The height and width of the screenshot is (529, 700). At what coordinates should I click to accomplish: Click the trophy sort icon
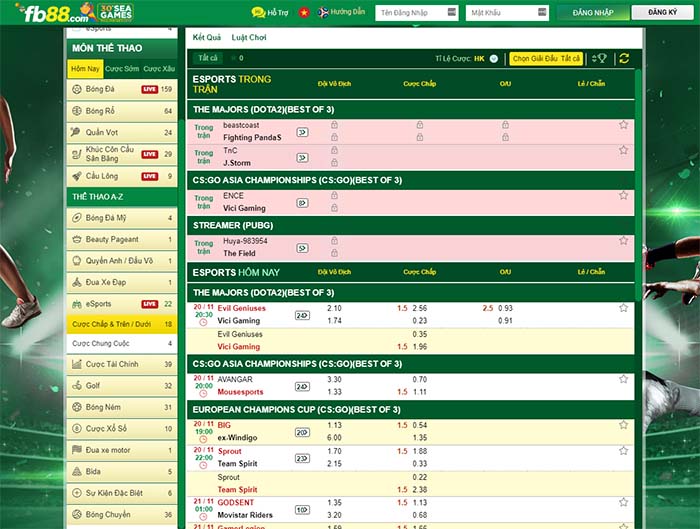[599, 58]
